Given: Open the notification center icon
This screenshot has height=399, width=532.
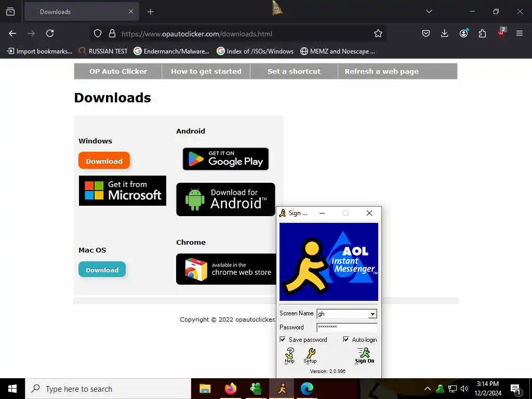Looking at the screenshot, I should coord(515,389).
